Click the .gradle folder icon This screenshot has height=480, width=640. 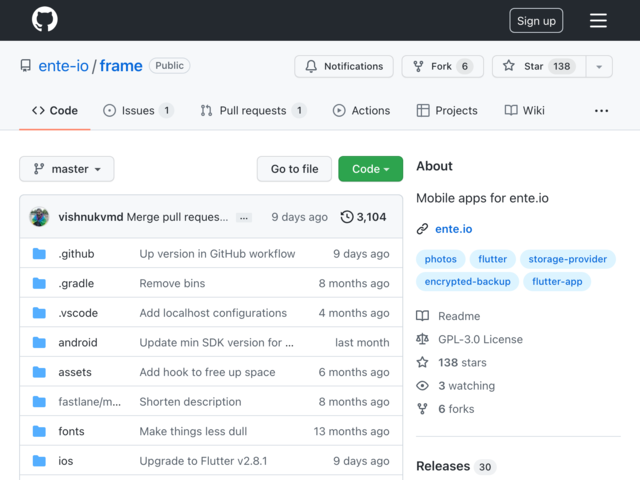[39, 283]
